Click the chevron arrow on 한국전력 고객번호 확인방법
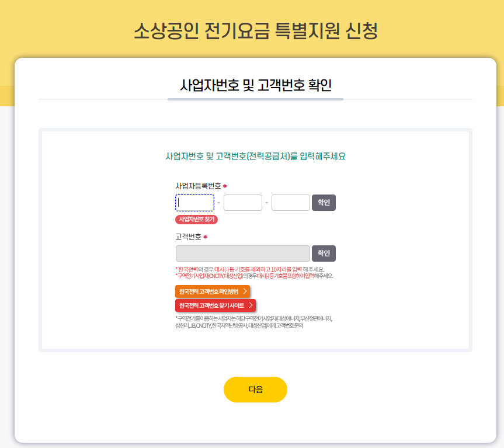Image resolution: width=504 pixels, height=448 pixels. click(245, 291)
